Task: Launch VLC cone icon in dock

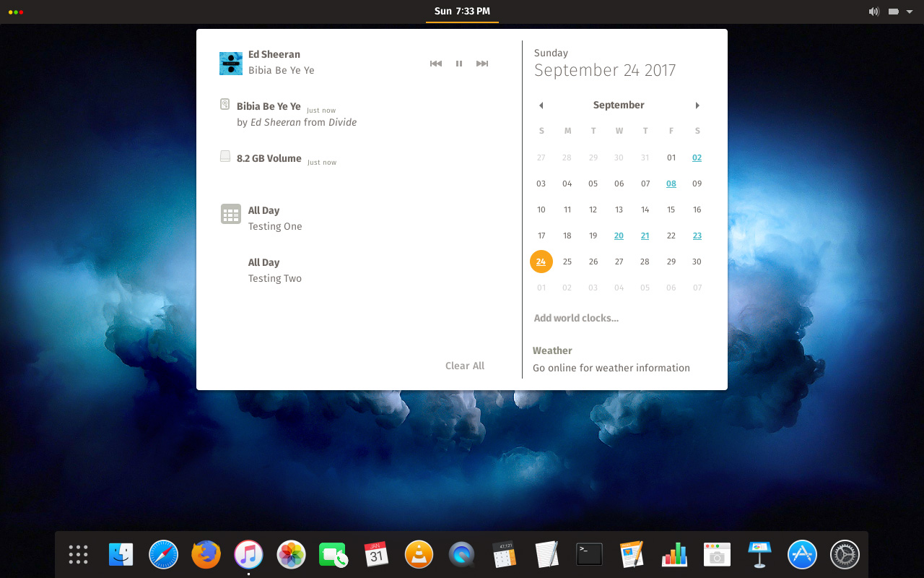Action: [x=419, y=555]
